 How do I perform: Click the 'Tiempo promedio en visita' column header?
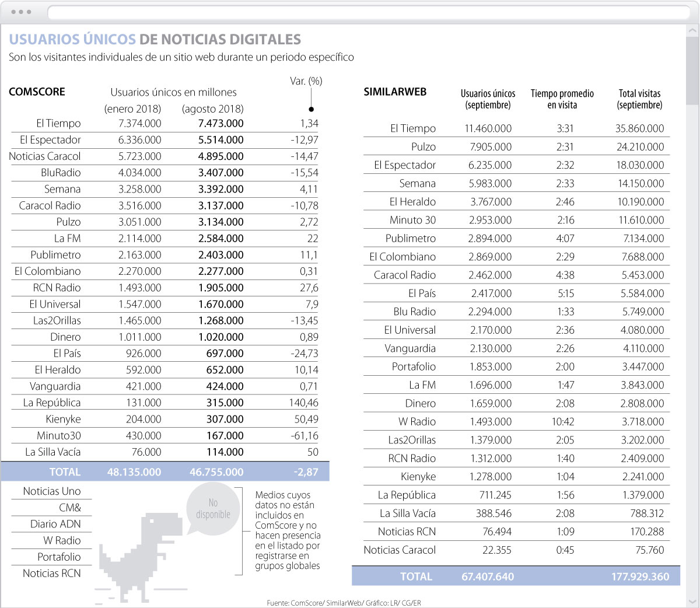tap(562, 99)
